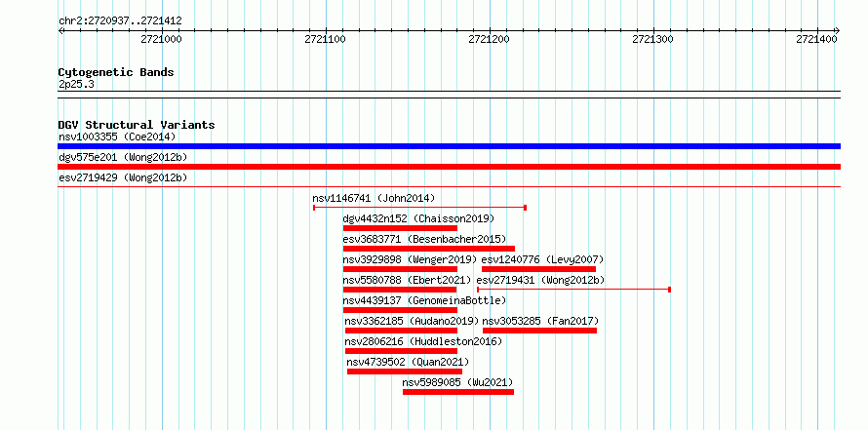Click the red bar under nsv3929898
This screenshot has width=868, height=430.
click(400, 269)
